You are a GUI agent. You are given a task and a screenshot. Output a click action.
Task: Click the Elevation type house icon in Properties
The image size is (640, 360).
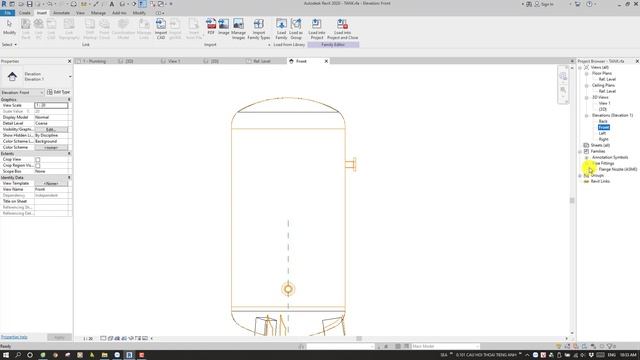click(x=12, y=76)
